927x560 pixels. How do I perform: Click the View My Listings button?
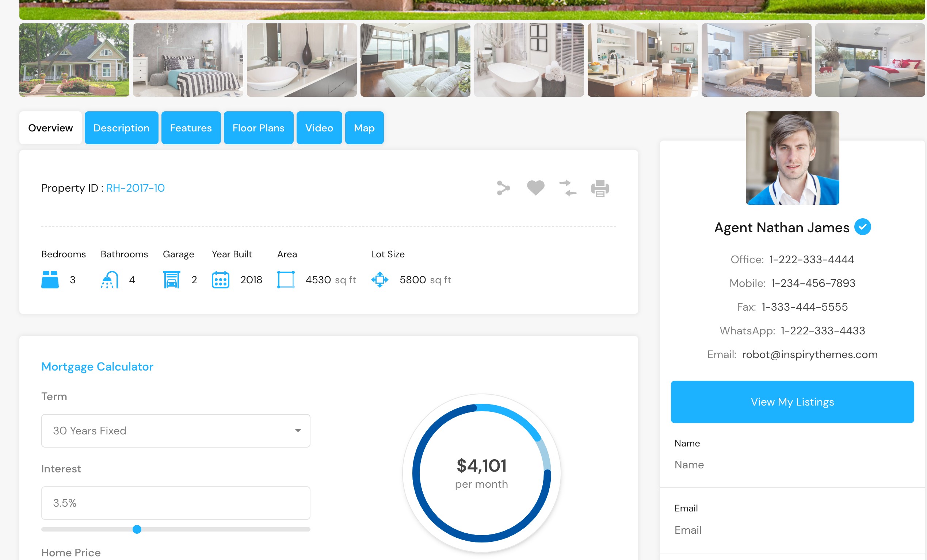click(x=792, y=402)
